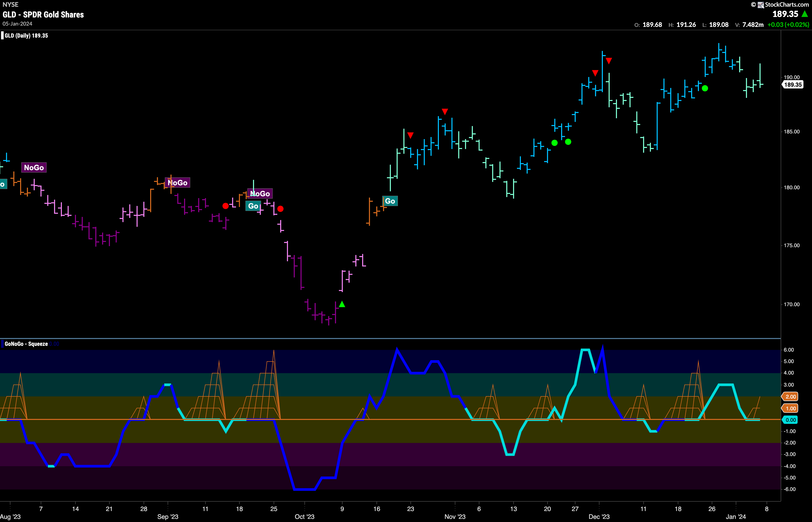
Task: Click the Dec '23 date axis label
Action: [x=599, y=517]
